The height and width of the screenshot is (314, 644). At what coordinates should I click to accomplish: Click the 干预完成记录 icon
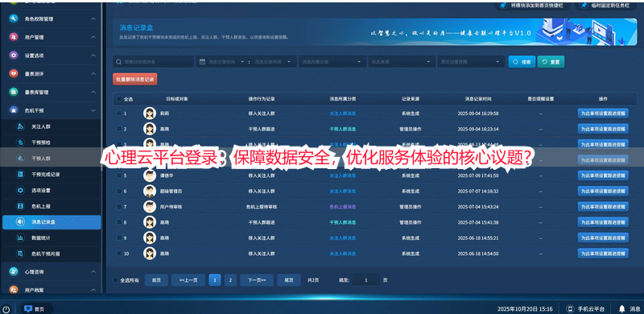[x=20, y=174]
